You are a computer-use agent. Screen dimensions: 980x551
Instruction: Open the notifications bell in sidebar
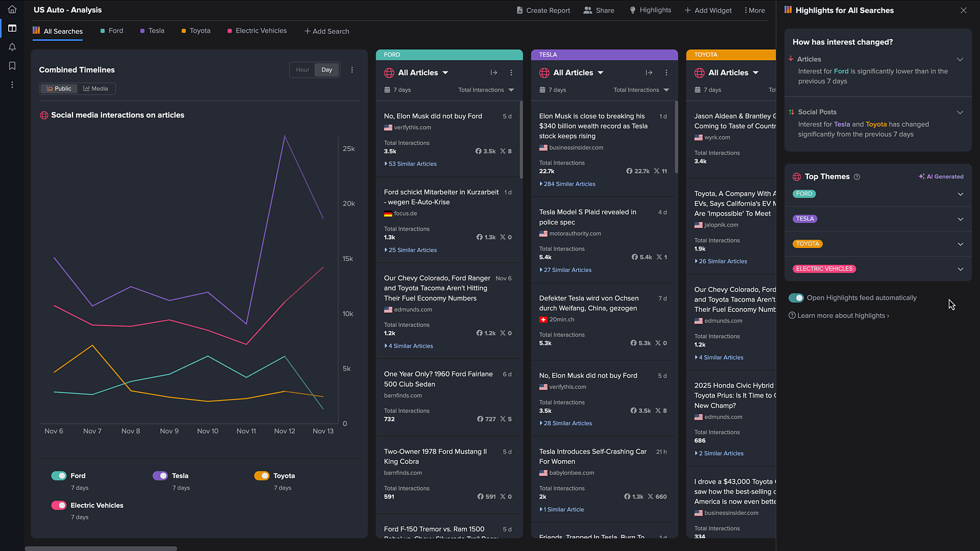[x=12, y=47]
